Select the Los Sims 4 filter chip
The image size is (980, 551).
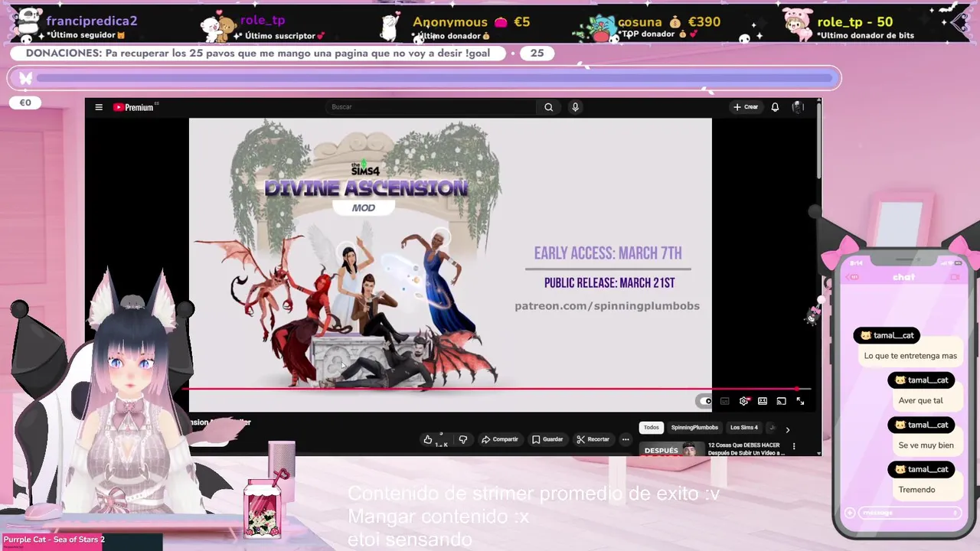point(743,428)
